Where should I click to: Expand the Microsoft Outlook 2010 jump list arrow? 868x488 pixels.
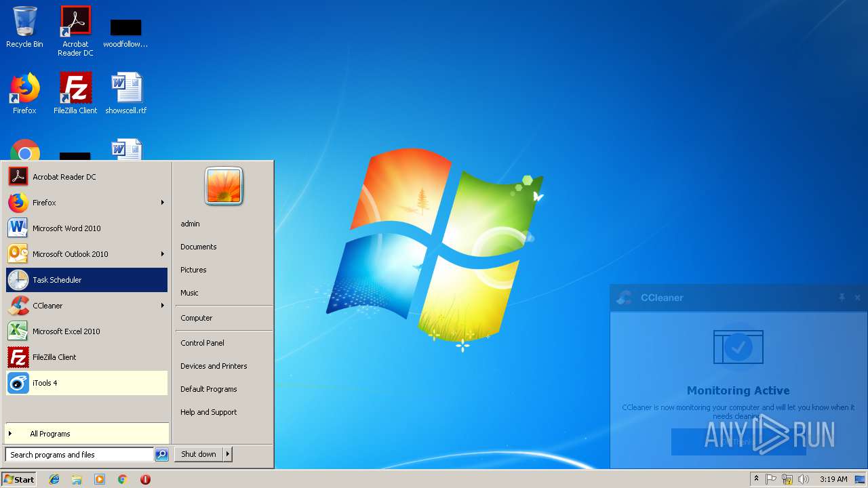[x=162, y=254]
